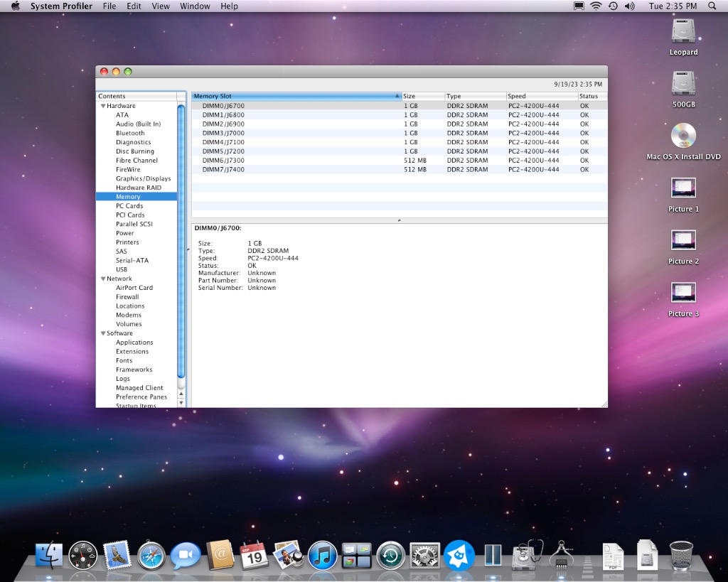Click the menu bar clock Tue 2:35 PM
728x582 pixels.
click(673, 6)
